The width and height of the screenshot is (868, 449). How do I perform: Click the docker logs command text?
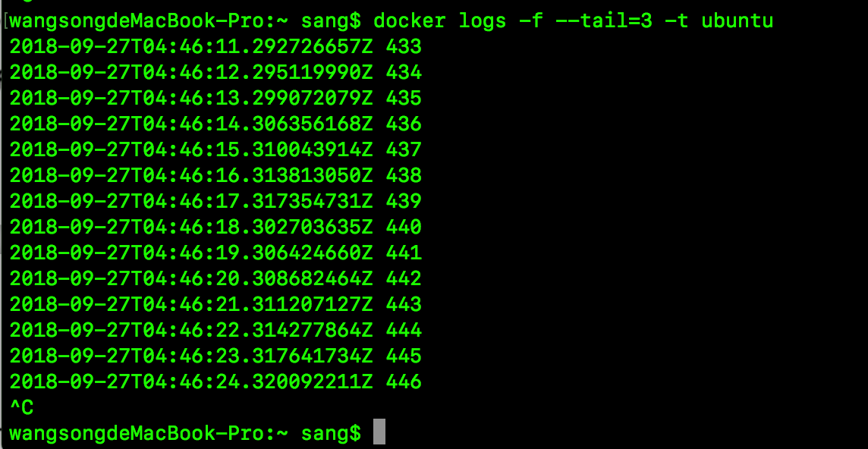[440, 20]
